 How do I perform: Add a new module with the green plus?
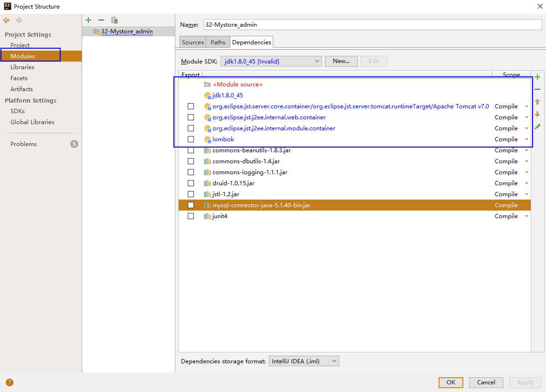click(88, 20)
